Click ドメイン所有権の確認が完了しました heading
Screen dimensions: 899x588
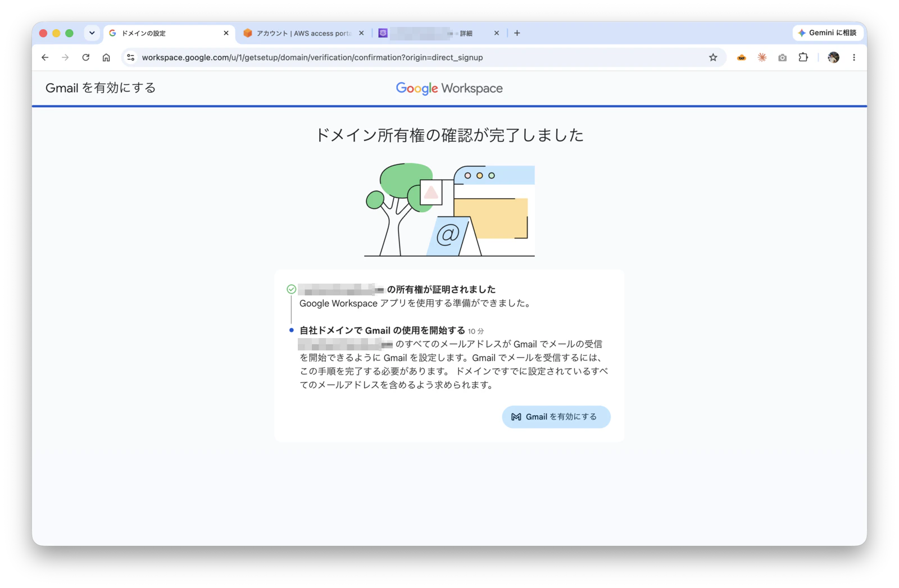(x=449, y=135)
